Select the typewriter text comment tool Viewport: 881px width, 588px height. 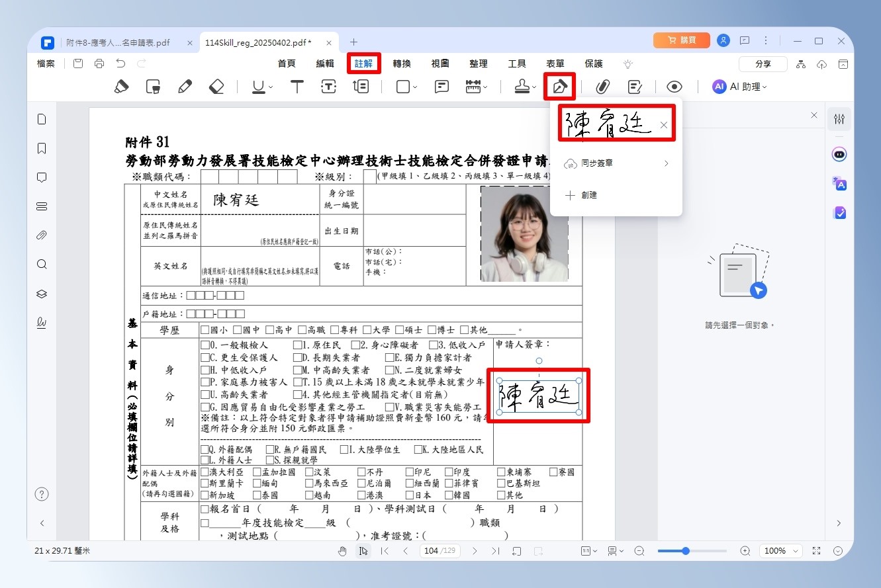[297, 87]
